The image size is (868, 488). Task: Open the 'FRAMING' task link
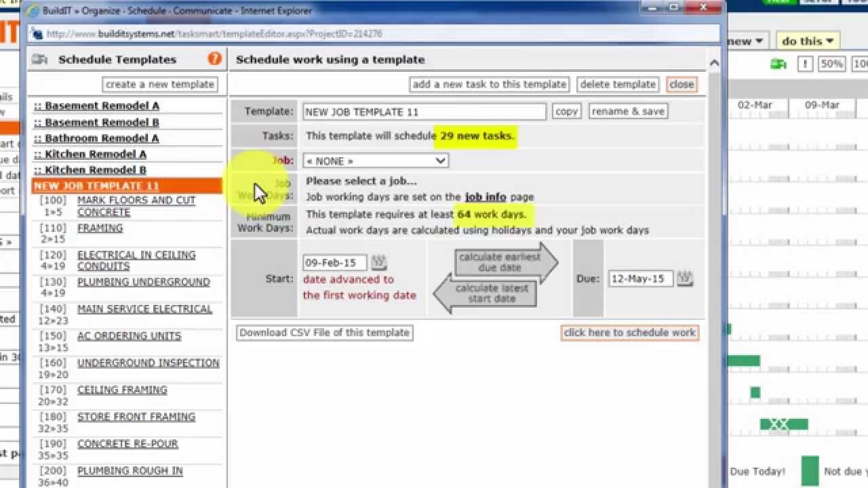pyautogui.click(x=100, y=228)
